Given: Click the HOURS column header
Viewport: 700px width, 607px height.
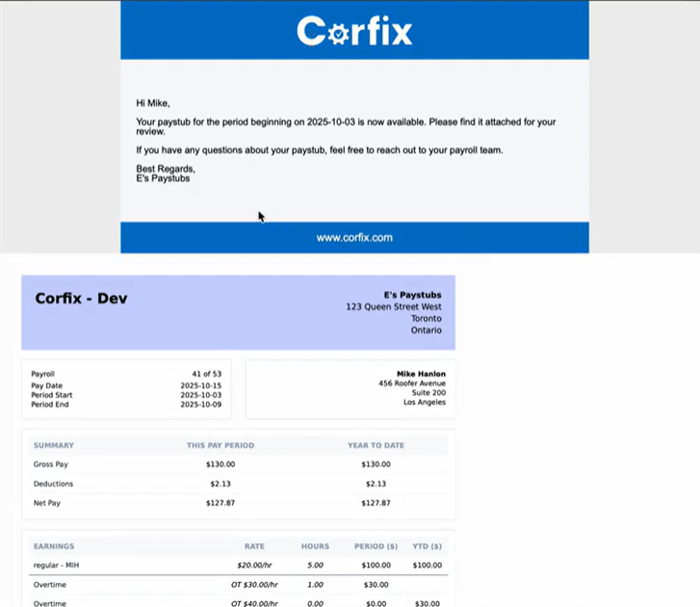Looking at the screenshot, I should coord(315,546).
